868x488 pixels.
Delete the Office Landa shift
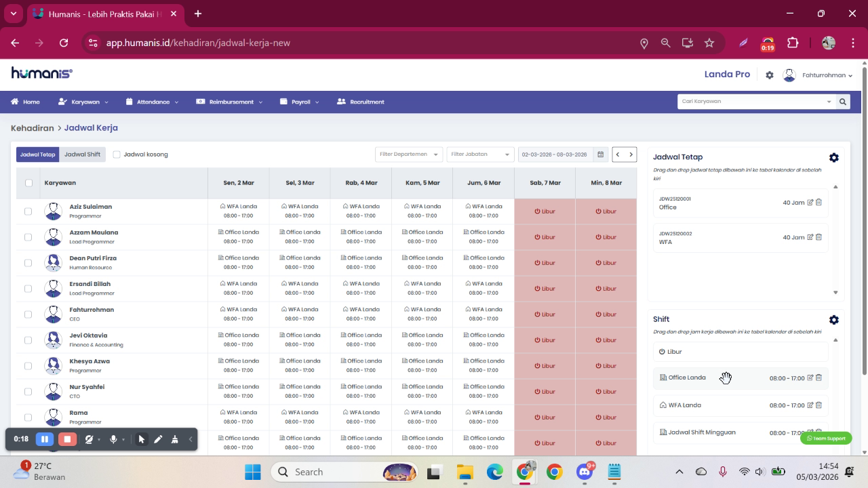point(818,378)
